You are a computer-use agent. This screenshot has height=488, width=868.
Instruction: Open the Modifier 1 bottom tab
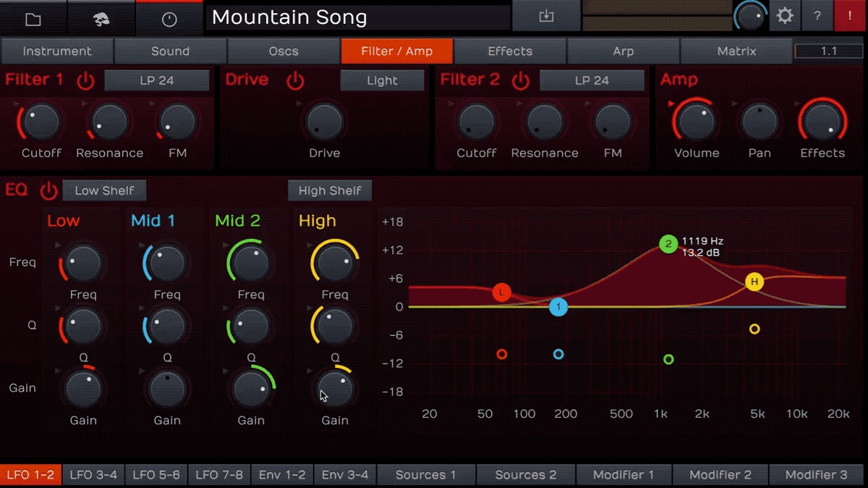[x=624, y=475]
